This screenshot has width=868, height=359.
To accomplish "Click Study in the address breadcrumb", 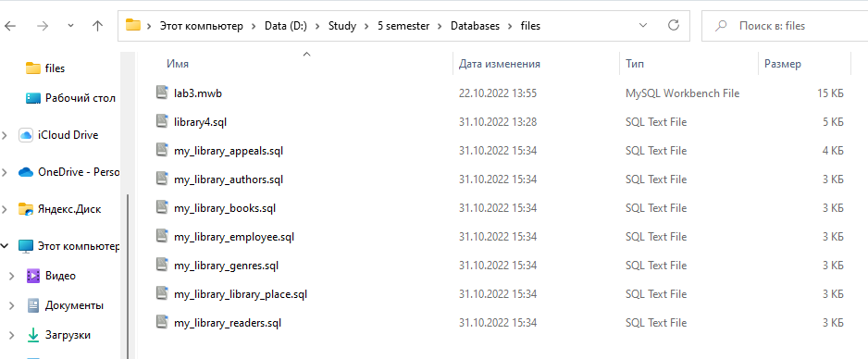I will click(342, 26).
